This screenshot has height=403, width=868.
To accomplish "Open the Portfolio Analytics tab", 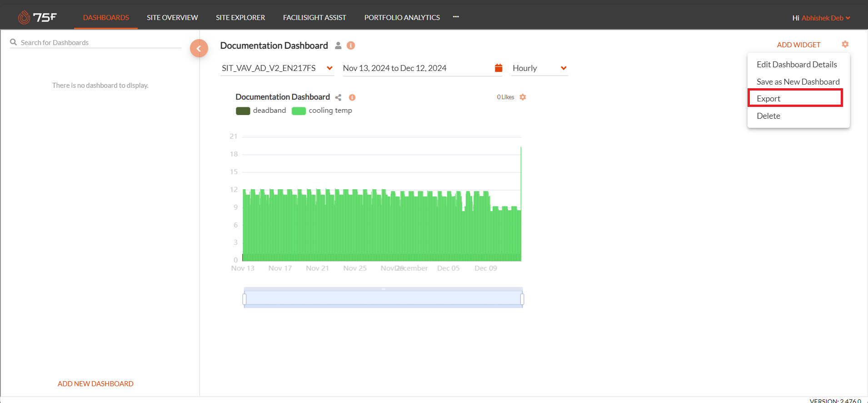I will tap(402, 17).
